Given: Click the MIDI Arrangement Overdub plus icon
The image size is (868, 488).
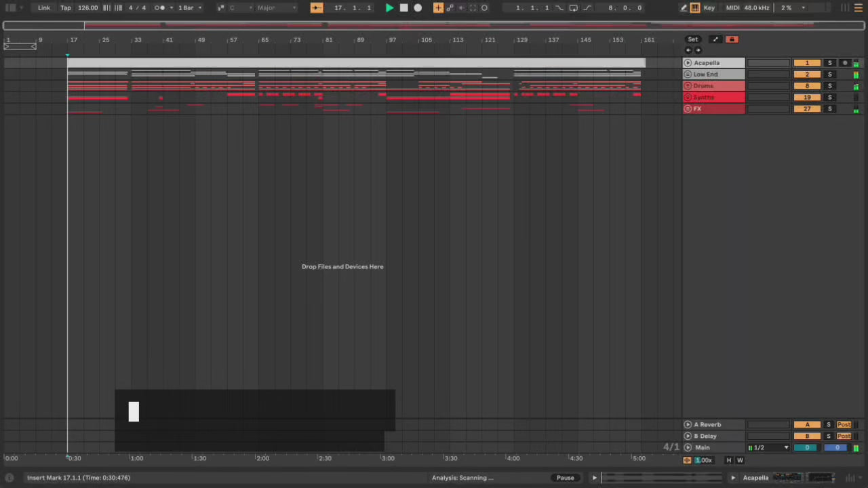Looking at the screenshot, I should tap(438, 7).
